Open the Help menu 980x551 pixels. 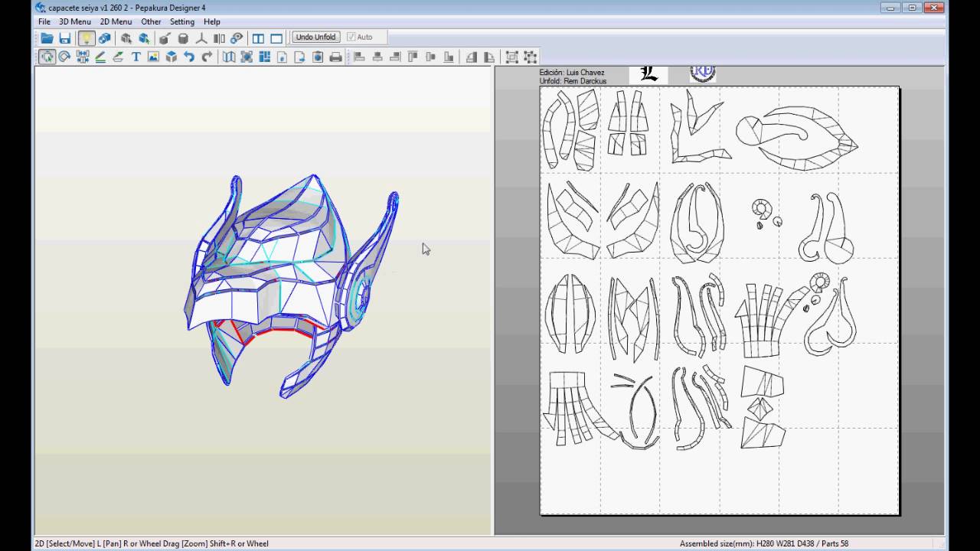click(212, 21)
